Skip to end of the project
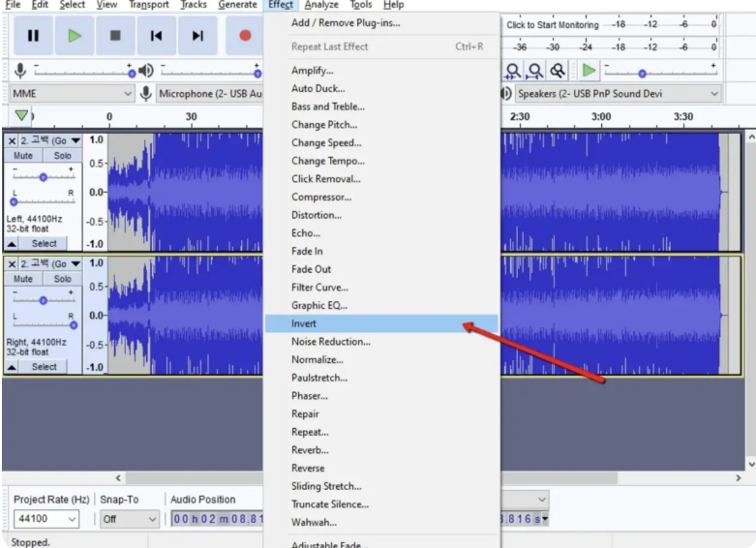Image resolution: width=756 pixels, height=548 pixels. [197, 36]
